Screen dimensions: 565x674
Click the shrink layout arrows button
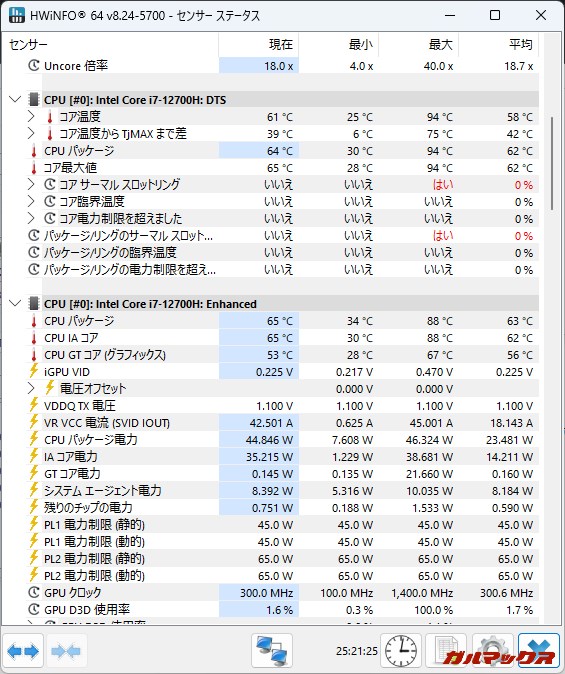(x=66, y=651)
